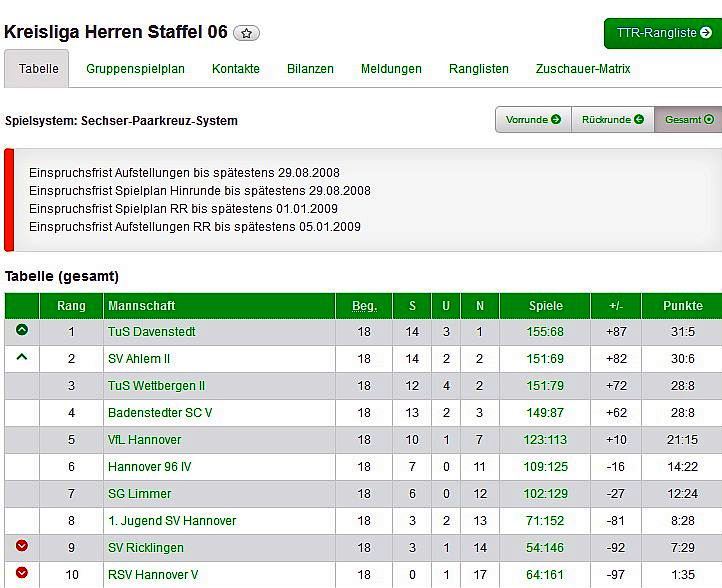
Task: Click the red relegation icon for SV Ricklingen
Action: coord(22,547)
